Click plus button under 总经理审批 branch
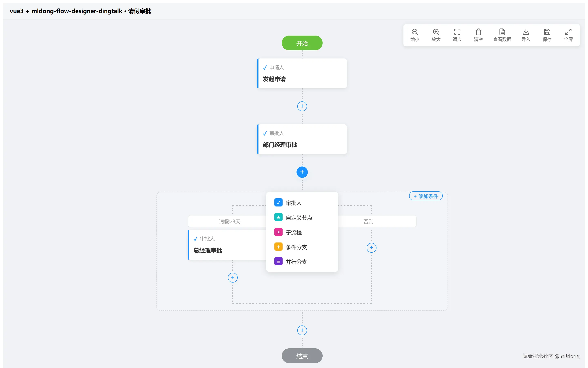 tap(233, 277)
